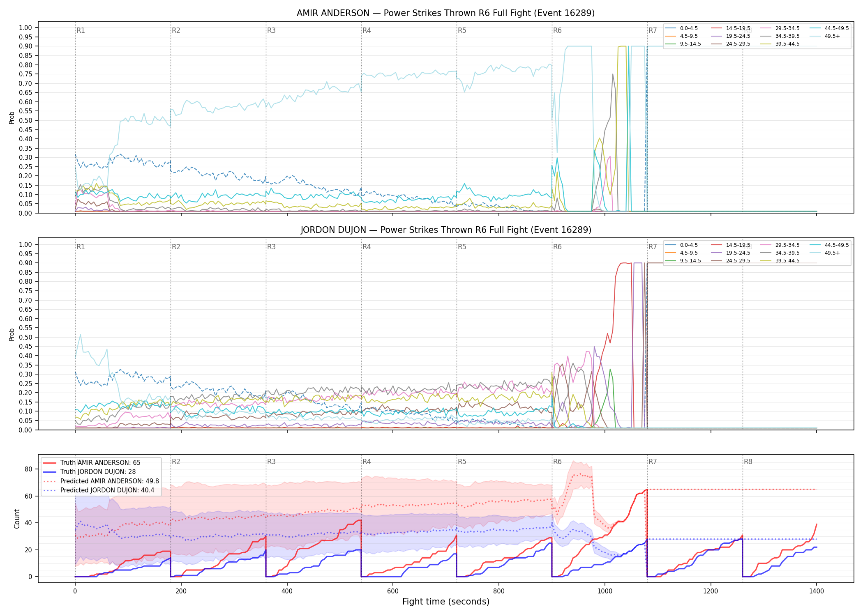Click R4 round marker in Amir Anderson chart
This screenshot has width=863, height=616.
coord(367,30)
